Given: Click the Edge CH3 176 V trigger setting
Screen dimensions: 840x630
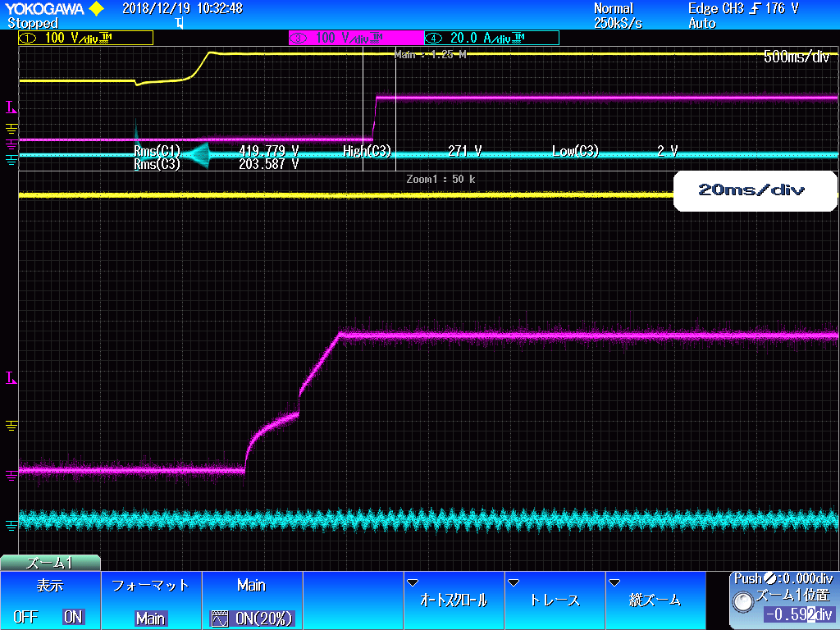Looking at the screenshot, I should [743, 8].
